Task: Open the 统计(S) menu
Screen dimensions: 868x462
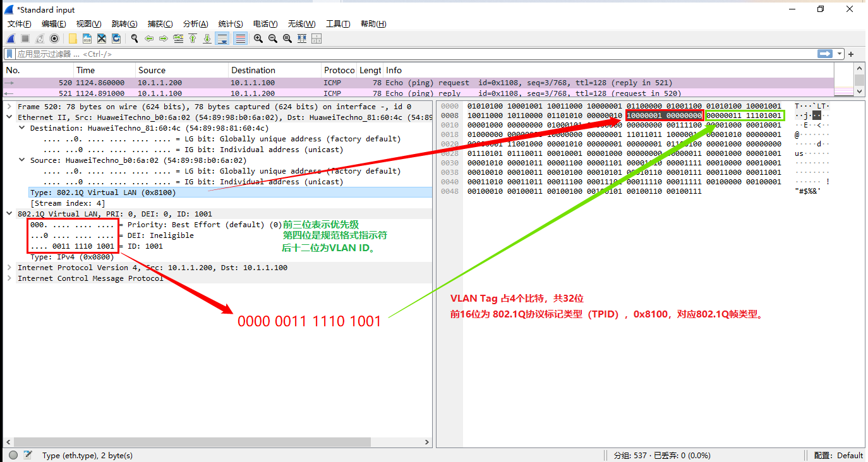Action: pyautogui.click(x=231, y=24)
